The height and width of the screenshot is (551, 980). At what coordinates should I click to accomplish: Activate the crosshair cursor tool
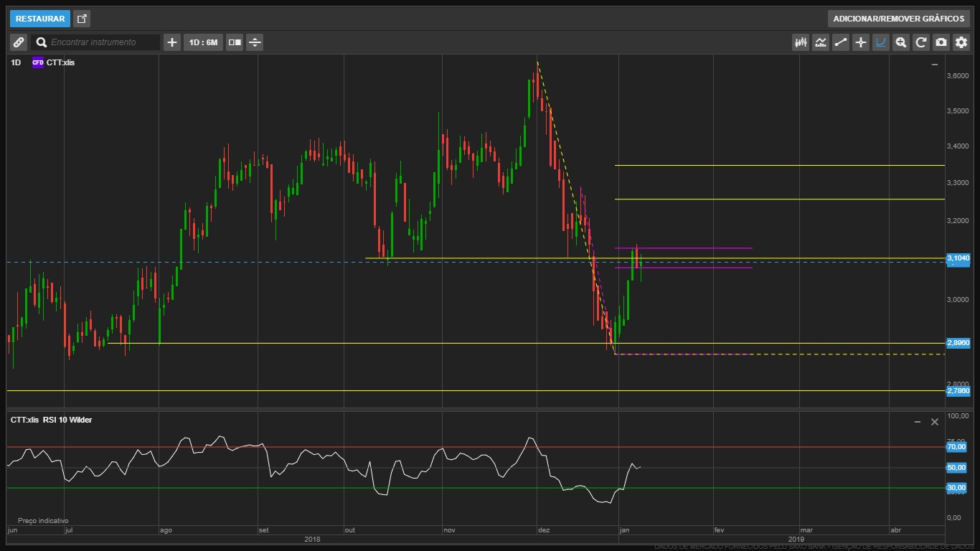861,42
